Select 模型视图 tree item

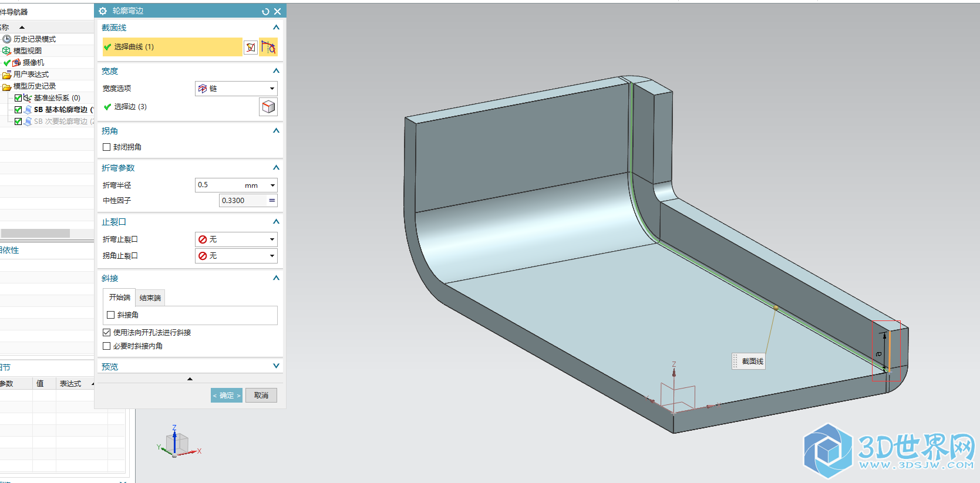[x=28, y=51]
